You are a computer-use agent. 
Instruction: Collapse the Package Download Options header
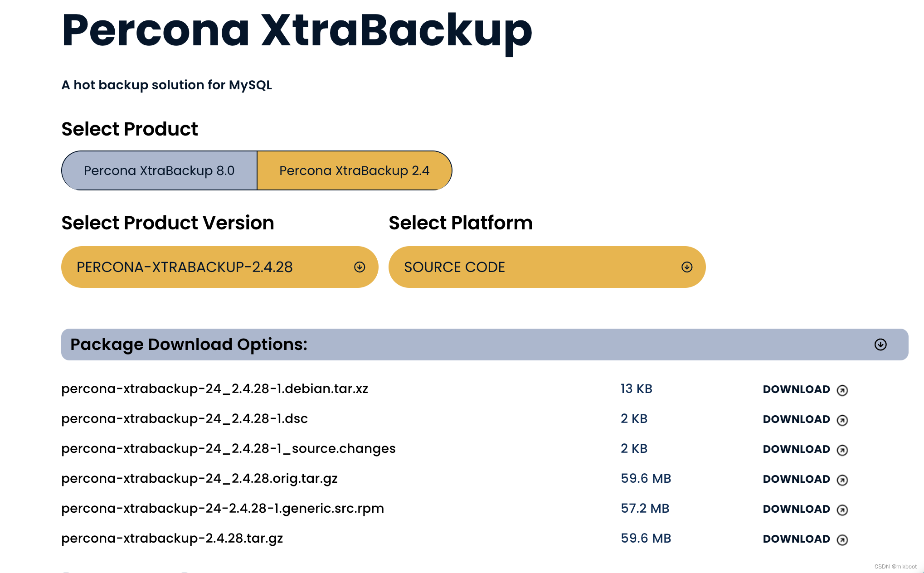485,345
